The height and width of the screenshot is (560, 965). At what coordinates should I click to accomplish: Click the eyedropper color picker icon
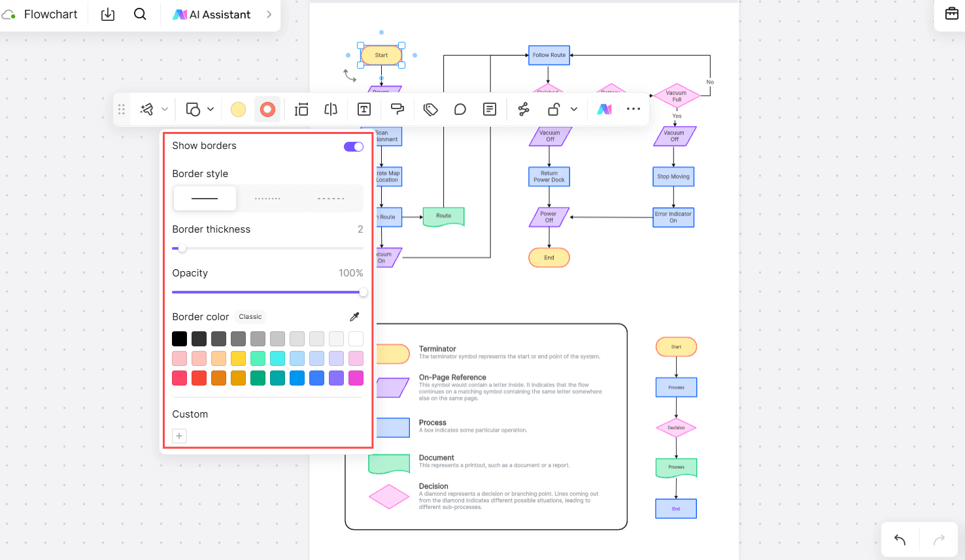pos(355,317)
